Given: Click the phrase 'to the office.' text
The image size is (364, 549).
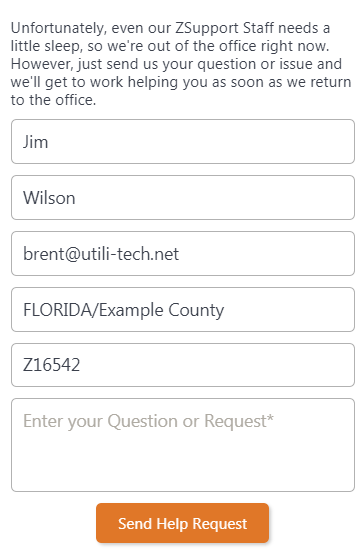Looking at the screenshot, I should [x=53, y=100].
